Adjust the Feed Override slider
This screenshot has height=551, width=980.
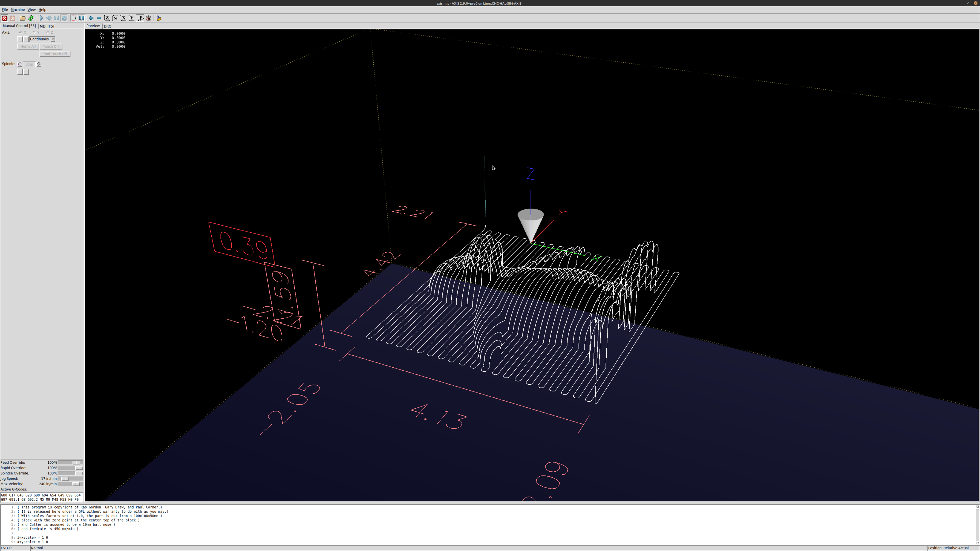point(70,463)
